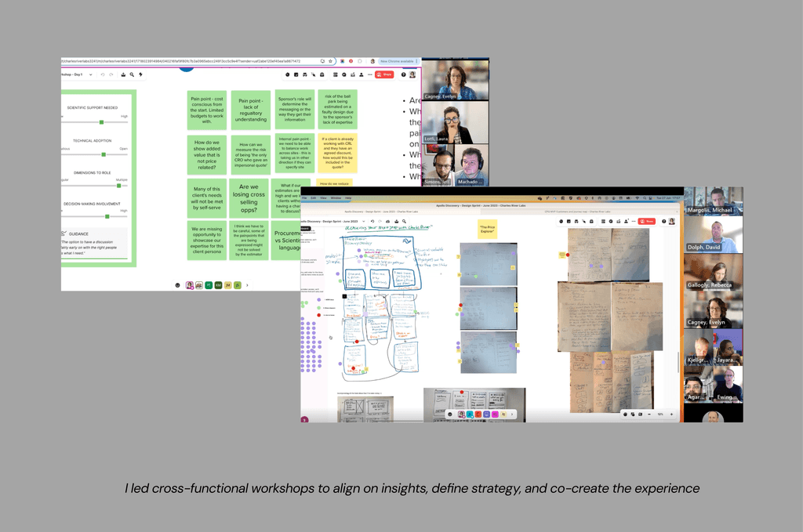Click export icon in Apollo Discovery board
The height and width of the screenshot is (532, 803).
(396, 222)
